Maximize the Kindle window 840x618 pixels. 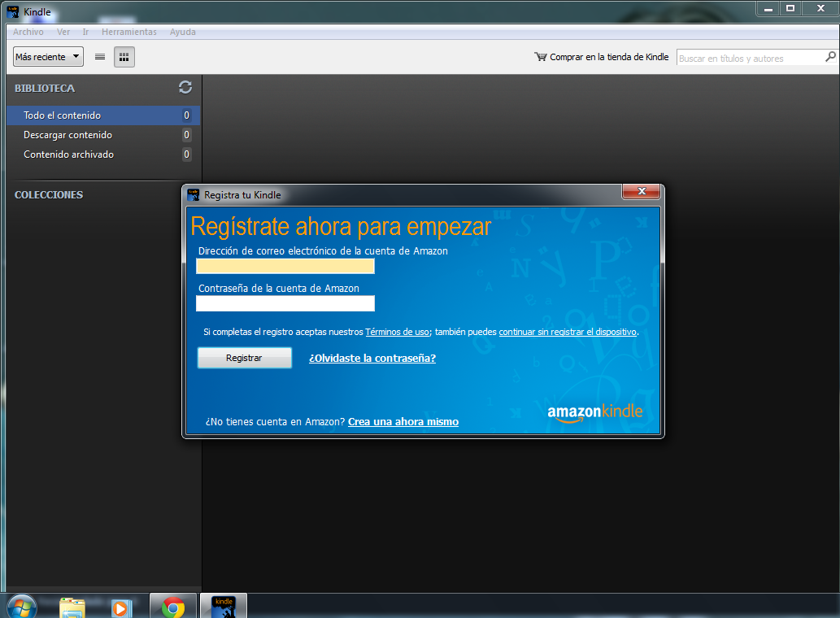point(790,9)
